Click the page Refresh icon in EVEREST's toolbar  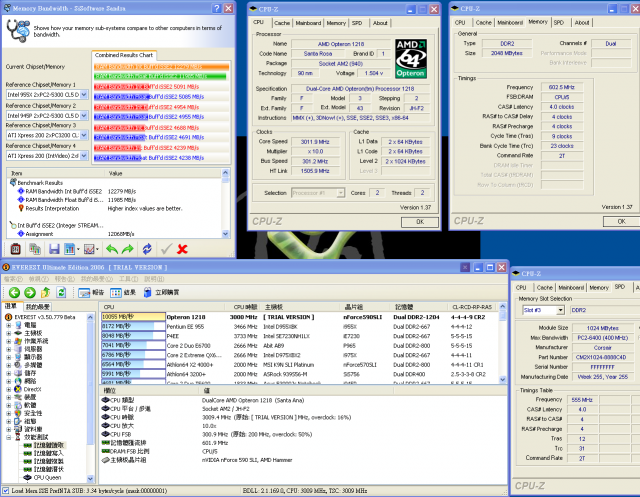[x=61, y=292]
